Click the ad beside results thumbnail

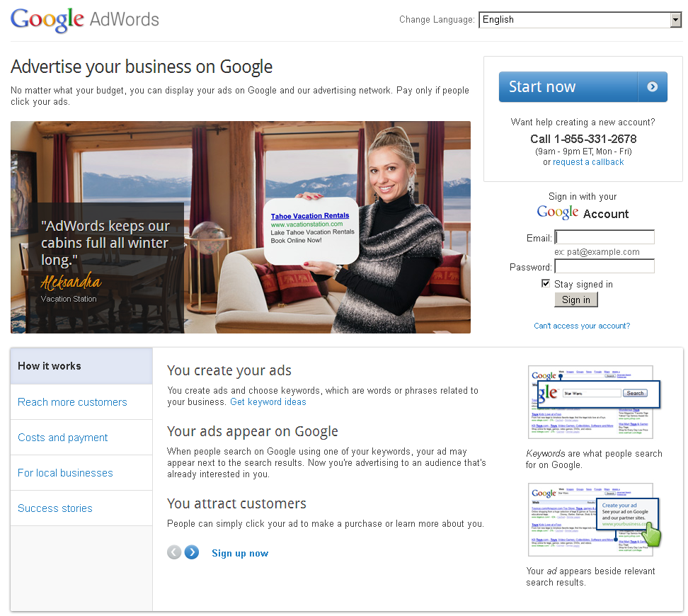click(595, 520)
